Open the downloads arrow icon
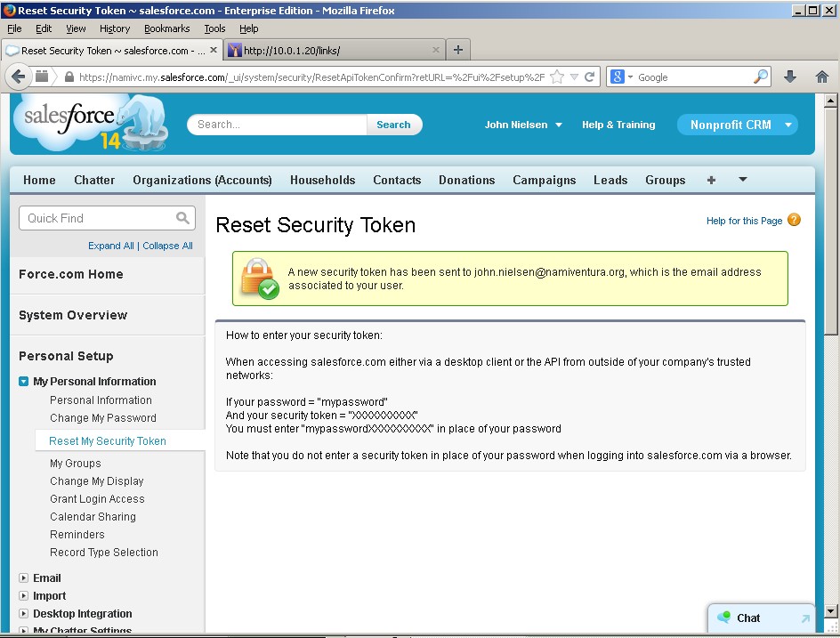Viewport: 840px width, 638px height. pyautogui.click(x=789, y=77)
